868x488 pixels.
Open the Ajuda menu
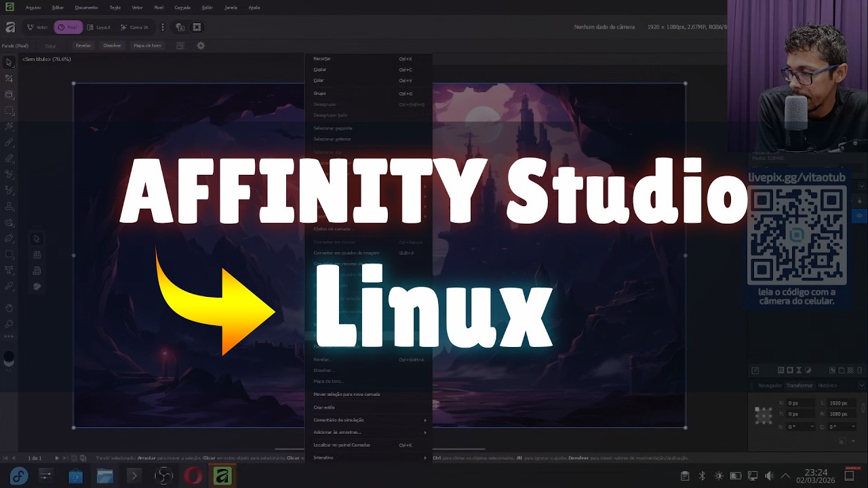(254, 7)
